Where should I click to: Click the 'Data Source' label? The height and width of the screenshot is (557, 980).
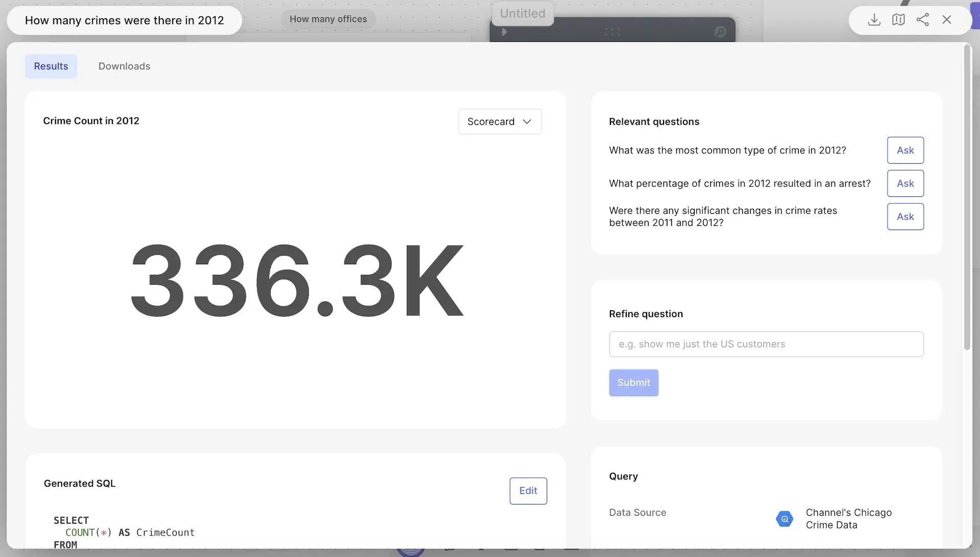pyautogui.click(x=638, y=513)
